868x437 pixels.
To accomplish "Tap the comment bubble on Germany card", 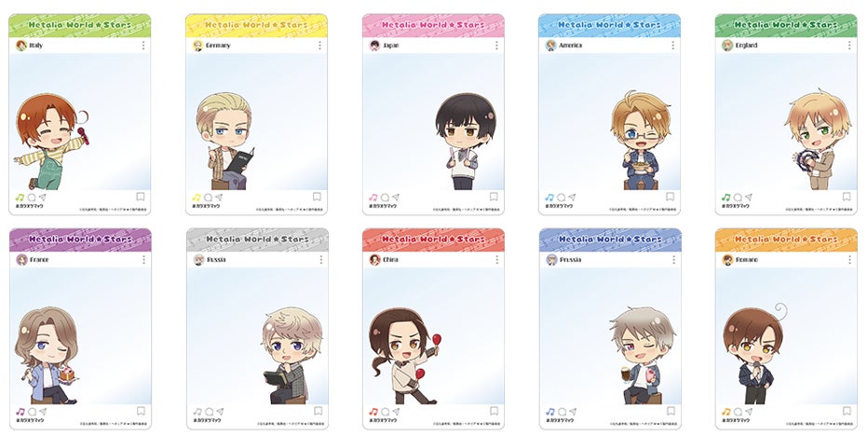I will (x=208, y=198).
